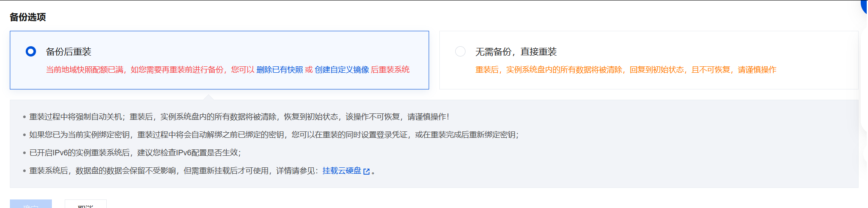Click the note about 绑定密钥 being unbound
This screenshot has width=868, height=208.
tap(273, 135)
